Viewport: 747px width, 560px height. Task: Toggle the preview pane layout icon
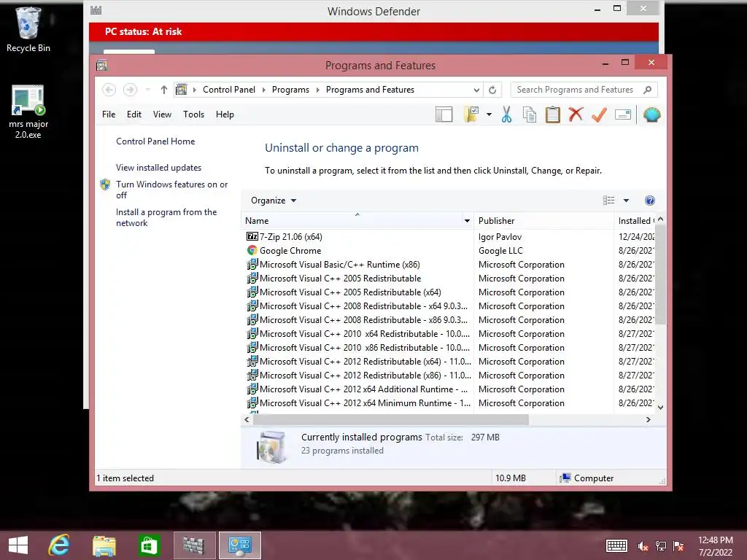click(444, 114)
